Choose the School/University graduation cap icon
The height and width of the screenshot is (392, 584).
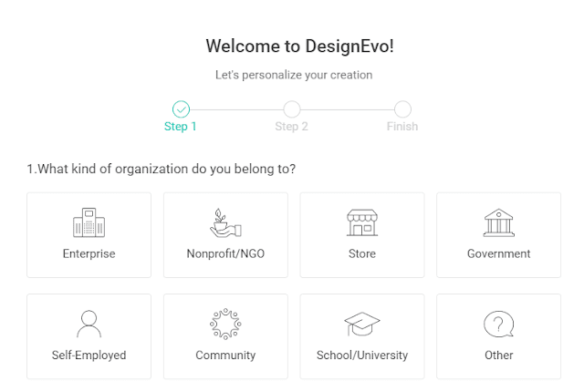tap(361, 325)
